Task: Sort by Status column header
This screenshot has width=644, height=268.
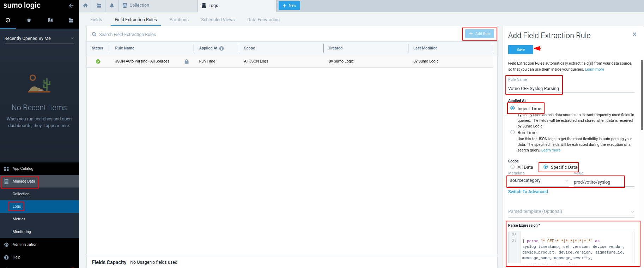Action: click(x=97, y=48)
